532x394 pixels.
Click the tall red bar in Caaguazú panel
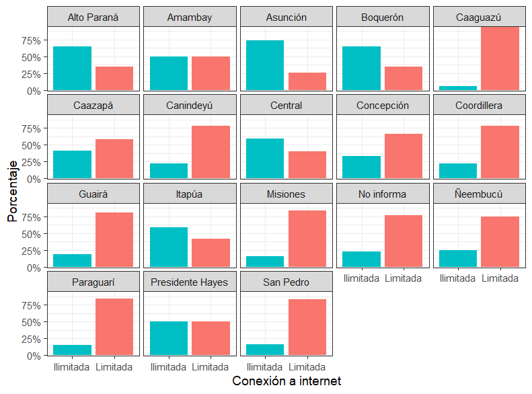point(500,58)
